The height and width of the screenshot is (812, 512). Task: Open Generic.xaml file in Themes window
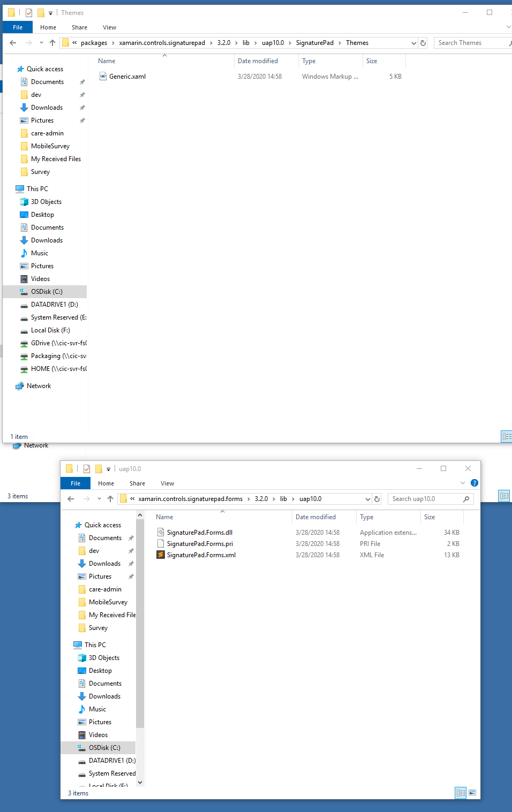(x=127, y=77)
